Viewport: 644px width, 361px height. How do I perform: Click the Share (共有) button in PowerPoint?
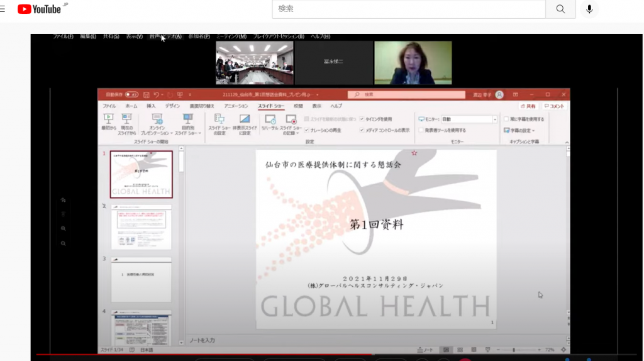528,106
